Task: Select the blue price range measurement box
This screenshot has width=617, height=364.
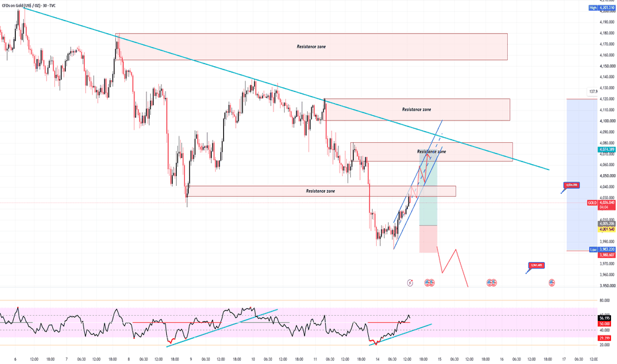Action: coord(582,175)
